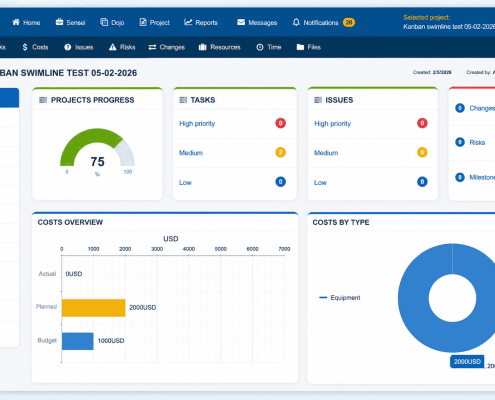Viewport: 495px width, 400px height.
Task: Click the blue Budget cost bar
Action: 78,341
